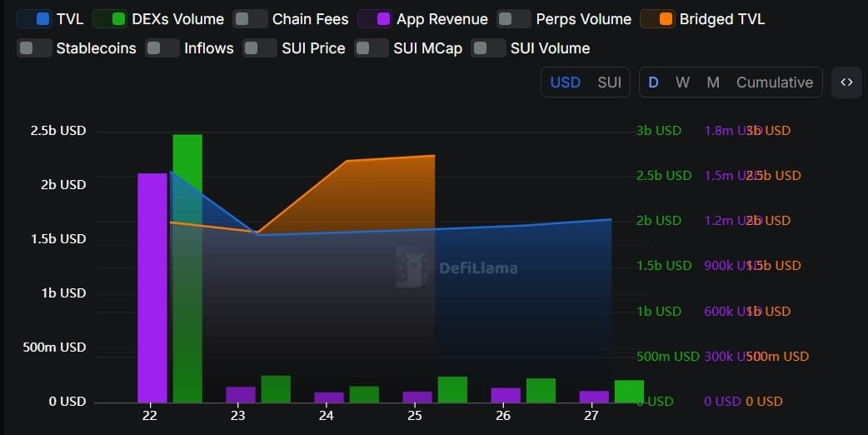Click the tall green DEXs Volume bar
The width and height of the screenshot is (868, 435).
point(187,268)
